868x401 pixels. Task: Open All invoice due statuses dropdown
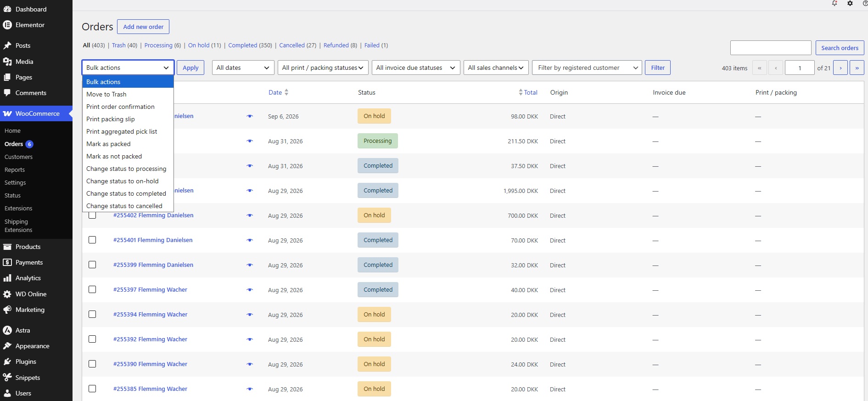coord(416,68)
